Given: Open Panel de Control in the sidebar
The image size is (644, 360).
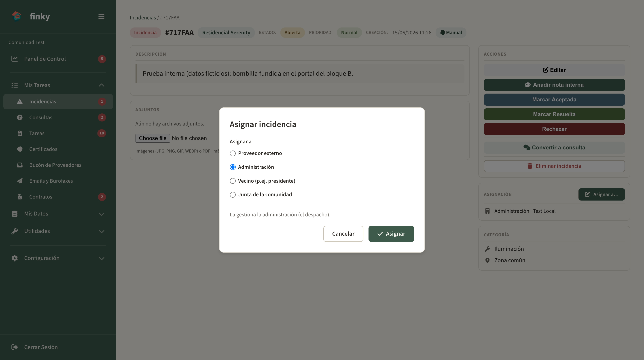Looking at the screenshot, I should [x=58, y=59].
